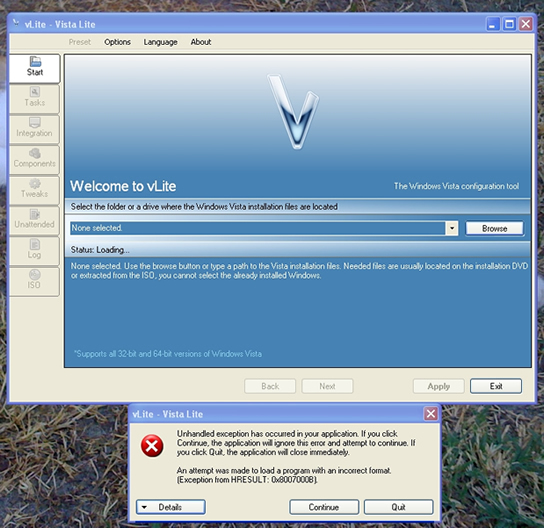Minimize the vLite main window

click(493, 24)
